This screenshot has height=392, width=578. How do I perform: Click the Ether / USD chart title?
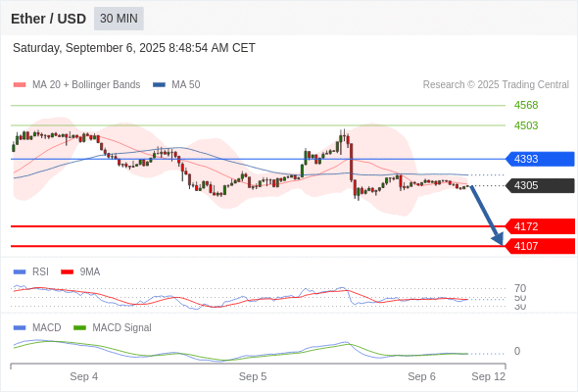click(48, 19)
